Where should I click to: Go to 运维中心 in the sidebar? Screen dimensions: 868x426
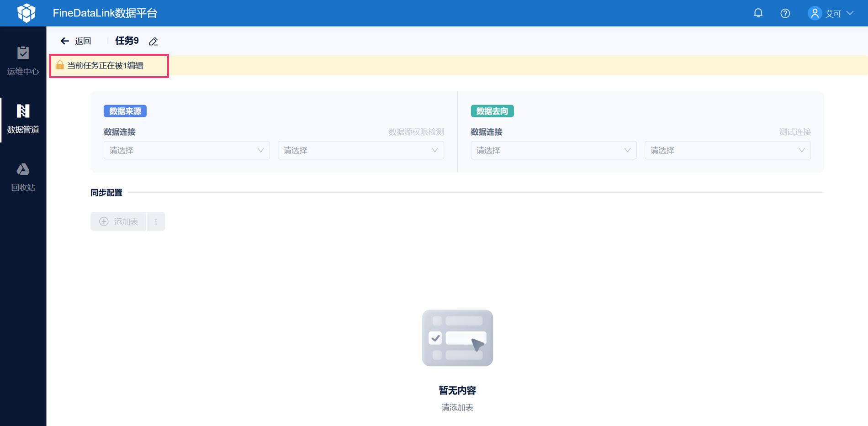(23, 60)
